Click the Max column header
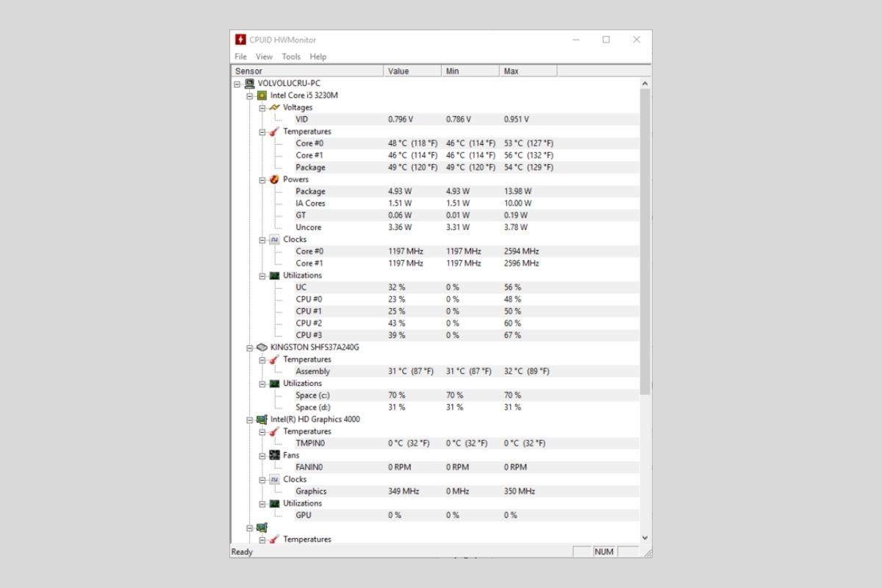 click(528, 71)
